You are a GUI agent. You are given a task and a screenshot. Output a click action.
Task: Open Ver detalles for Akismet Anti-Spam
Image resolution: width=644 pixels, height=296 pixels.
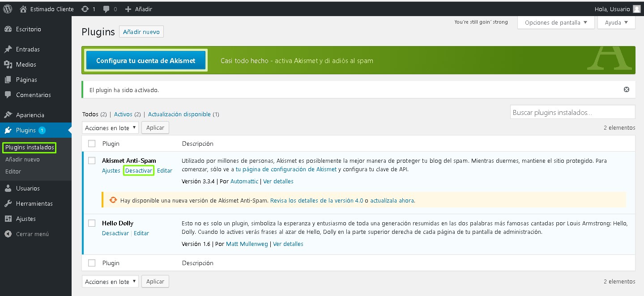pyautogui.click(x=278, y=181)
